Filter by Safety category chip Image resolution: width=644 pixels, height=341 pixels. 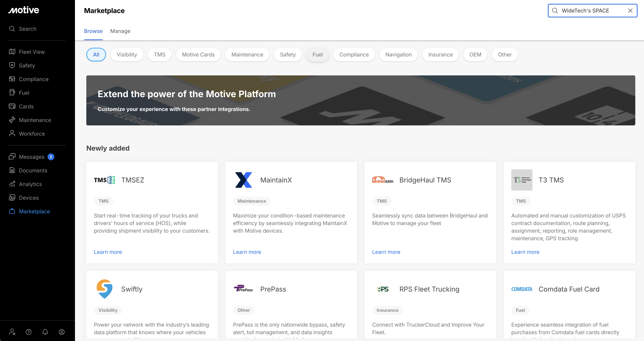point(288,55)
